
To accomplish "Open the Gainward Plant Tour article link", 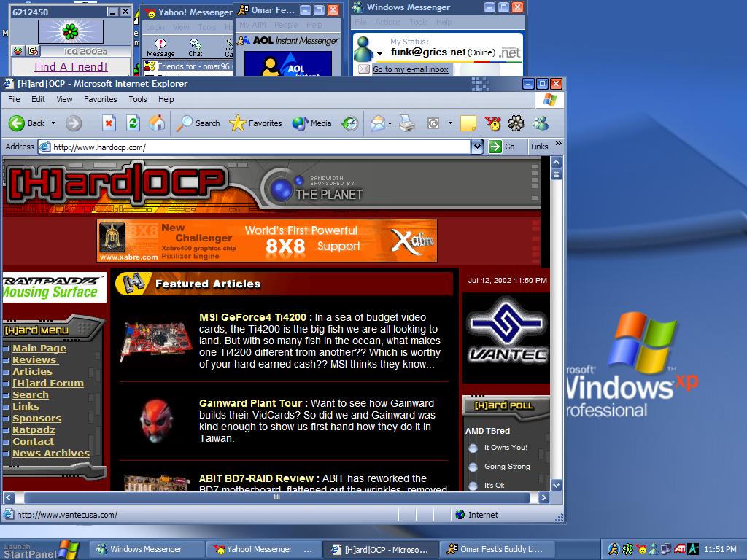I will coord(251,403).
